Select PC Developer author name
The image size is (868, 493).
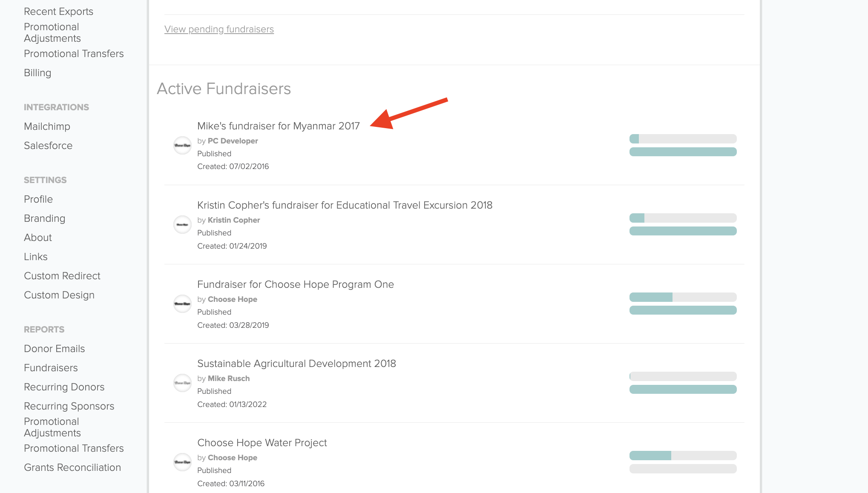click(233, 141)
